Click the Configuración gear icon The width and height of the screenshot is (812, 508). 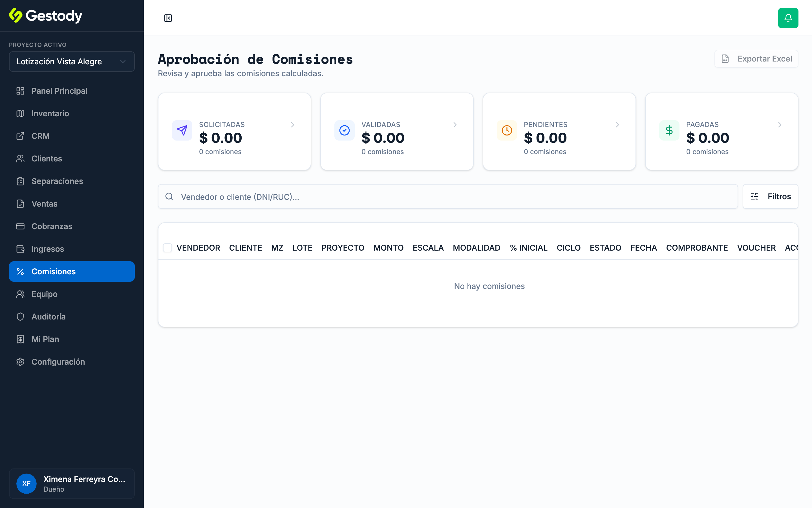click(21, 362)
